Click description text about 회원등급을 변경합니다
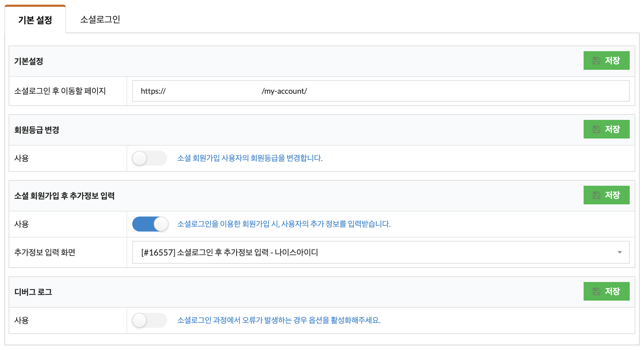Image resolution: width=644 pixels, height=350 pixels. tap(250, 158)
